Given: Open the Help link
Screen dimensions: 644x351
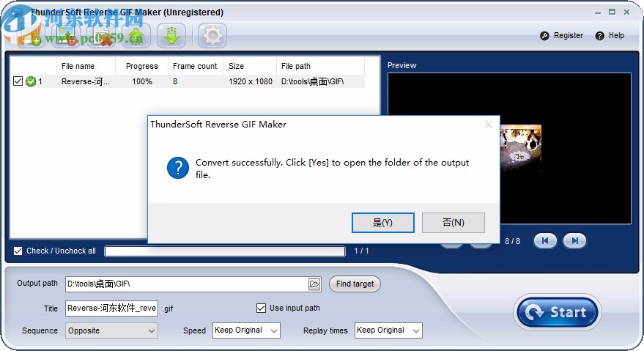Looking at the screenshot, I should [x=616, y=36].
